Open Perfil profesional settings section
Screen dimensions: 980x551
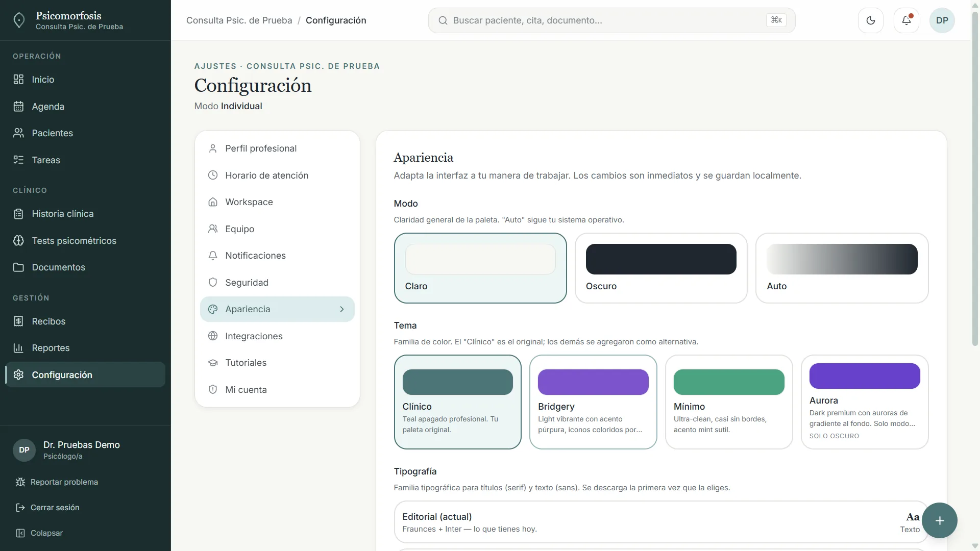coord(277,148)
